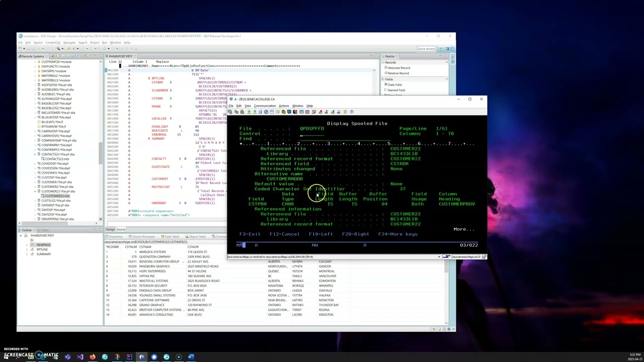Click F12=Cancel in the emulator
Image resolution: width=644 pixels, height=362 pixels.
[284, 234]
